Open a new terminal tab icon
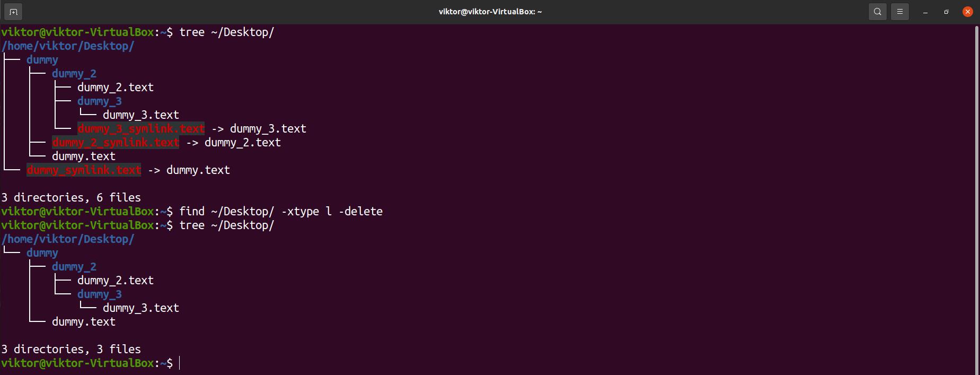980x375 pixels. (x=13, y=11)
